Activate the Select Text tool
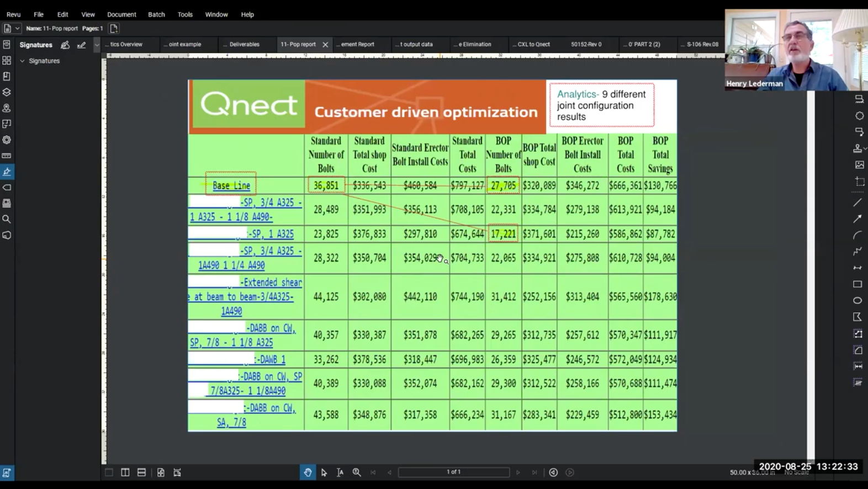This screenshot has height=489, width=868. [340, 472]
